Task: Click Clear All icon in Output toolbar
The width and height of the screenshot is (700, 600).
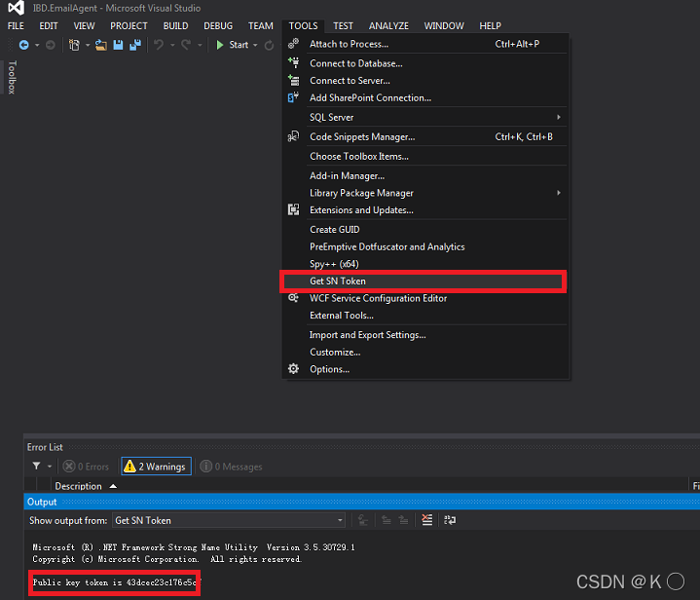Action: point(427,520)
